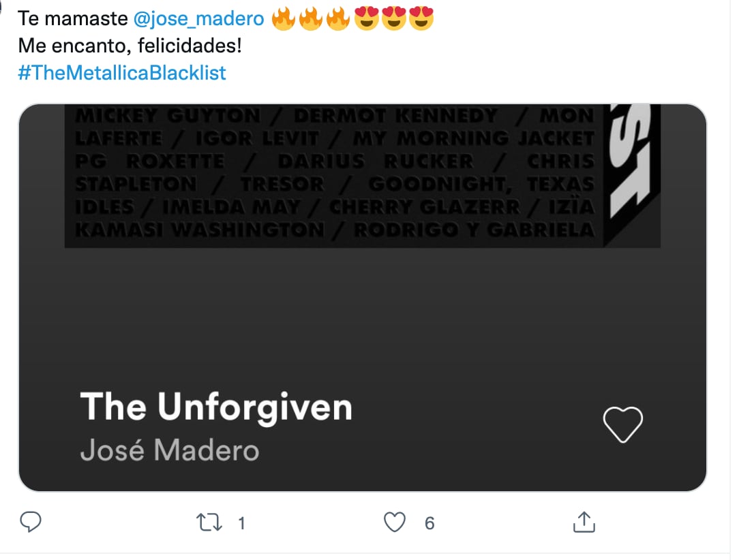739x560 pixels.
Task: Click the 'Te mamaste' tweet text
Action: (x=72, y=18)
